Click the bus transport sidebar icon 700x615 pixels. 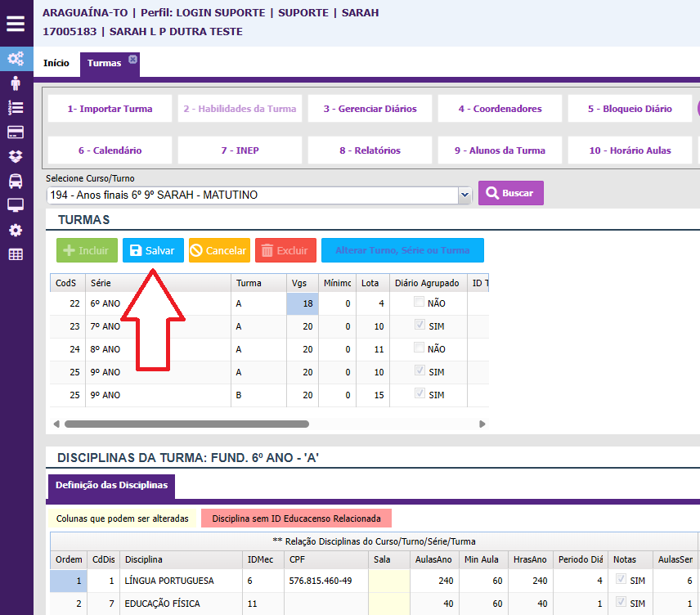coord(16,181)
